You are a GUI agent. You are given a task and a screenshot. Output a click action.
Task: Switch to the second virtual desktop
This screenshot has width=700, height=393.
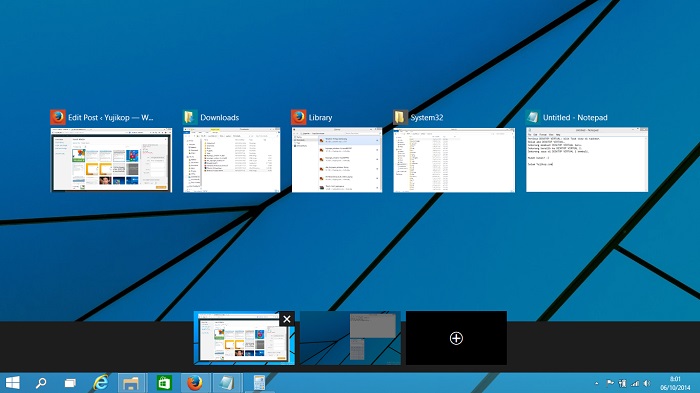click(x=350, y=338)
